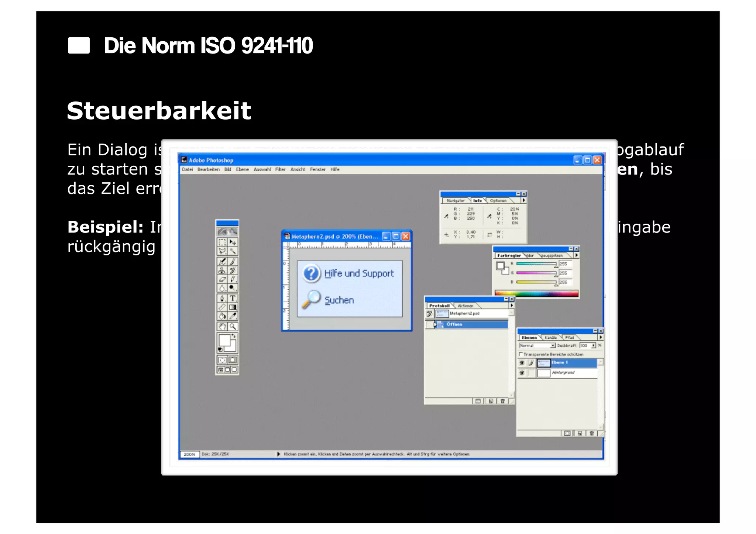Select the Paintbrush tool
The width and height of the screenshot is (756, 534).
click(233, 262)
